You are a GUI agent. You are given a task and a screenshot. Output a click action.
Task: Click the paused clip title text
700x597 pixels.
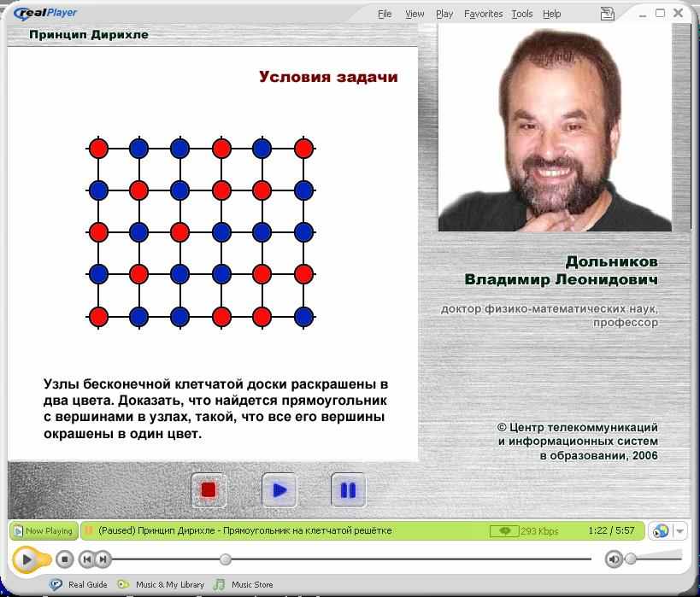click(x=244, y=530)
